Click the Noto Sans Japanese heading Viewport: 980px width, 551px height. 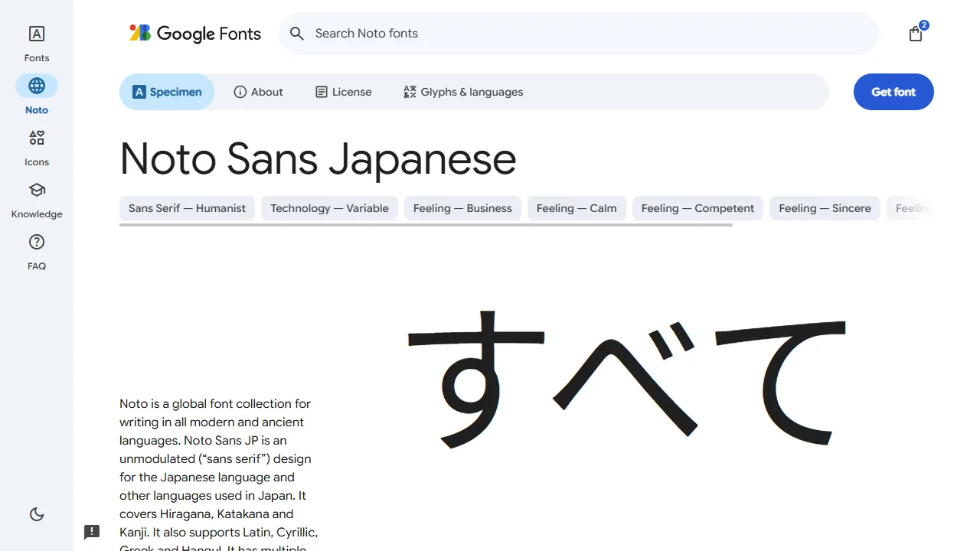(318, 159)
